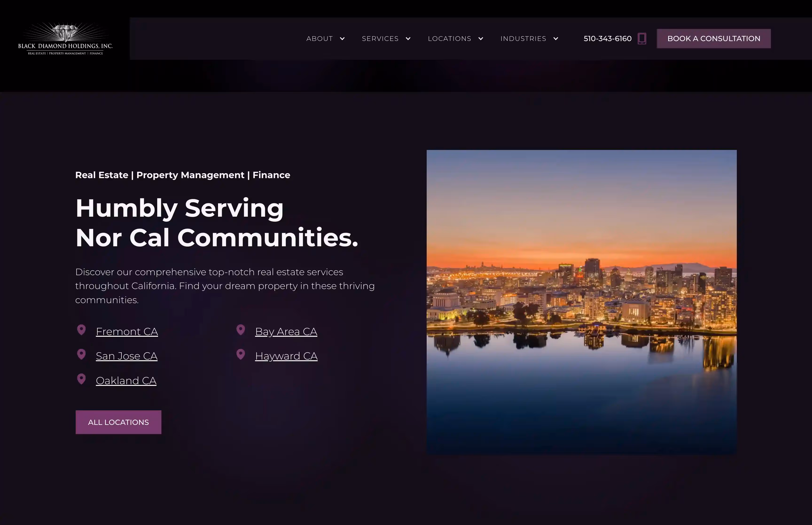Click the map pin beside Fremont CA
The height and width of the screenshot is (525, 812).
(82, 330)
